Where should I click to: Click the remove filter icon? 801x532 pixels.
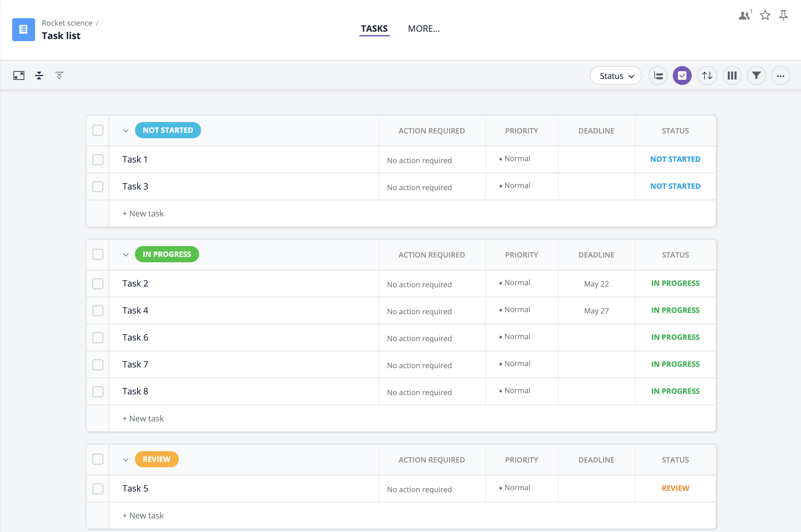click(x=59, y=76)
